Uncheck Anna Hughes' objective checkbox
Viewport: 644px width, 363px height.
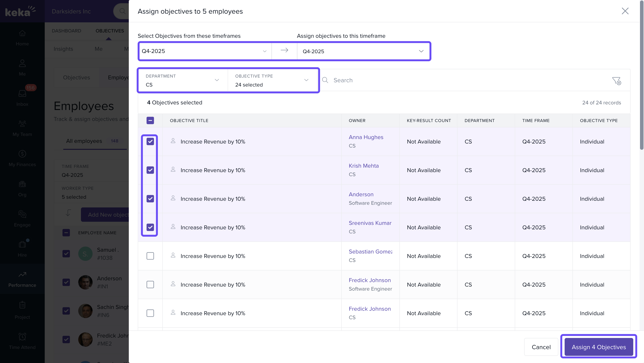pos(150,141)
